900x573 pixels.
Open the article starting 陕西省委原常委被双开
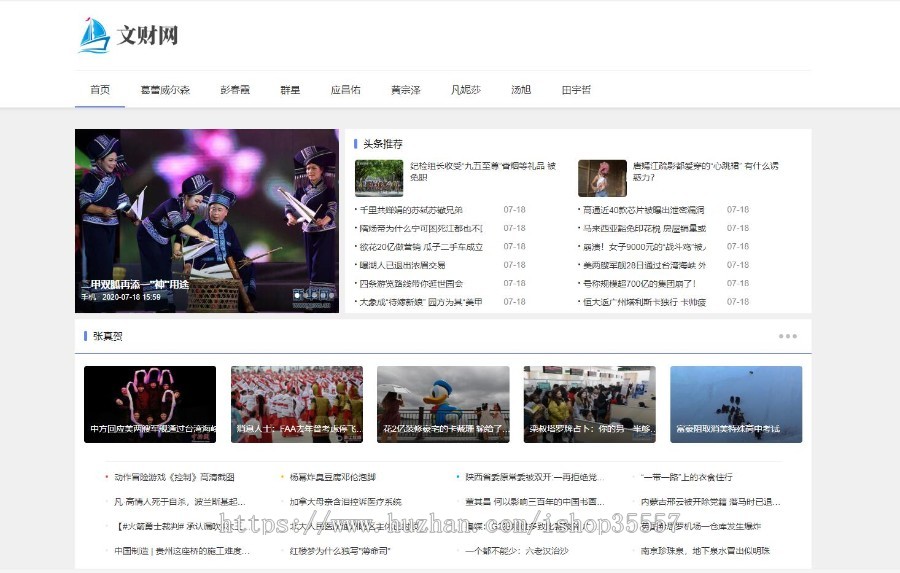point(534,477)
